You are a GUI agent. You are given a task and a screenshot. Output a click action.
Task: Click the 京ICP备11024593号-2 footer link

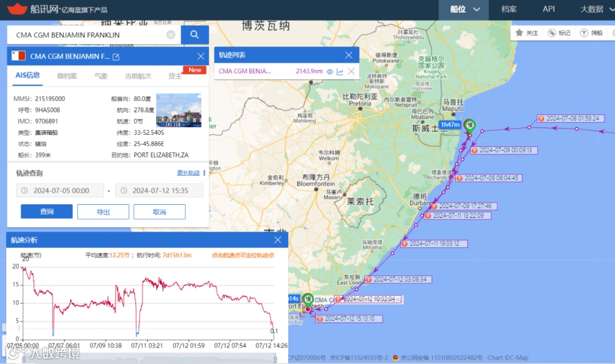click(359, 358)
